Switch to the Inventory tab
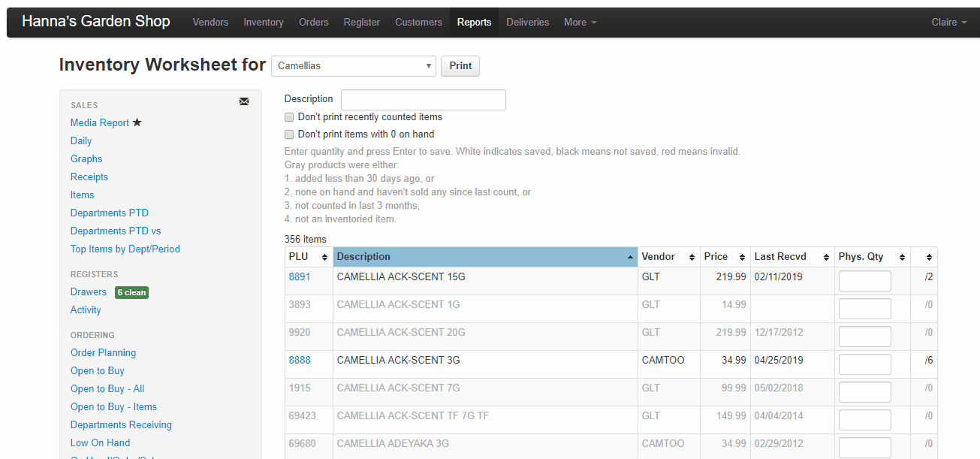 tap(263, 22)
